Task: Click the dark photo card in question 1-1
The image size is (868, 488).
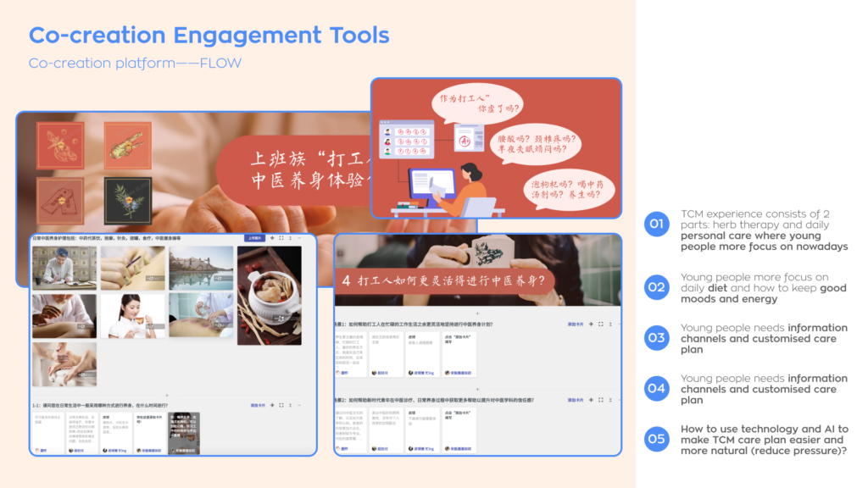Action: pos(183,430)
